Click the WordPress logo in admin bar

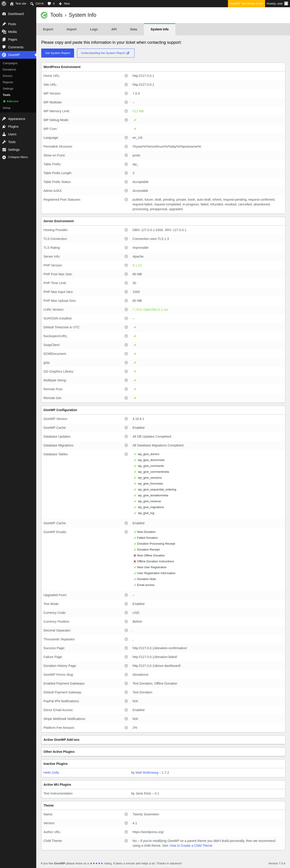click(4, 4)
